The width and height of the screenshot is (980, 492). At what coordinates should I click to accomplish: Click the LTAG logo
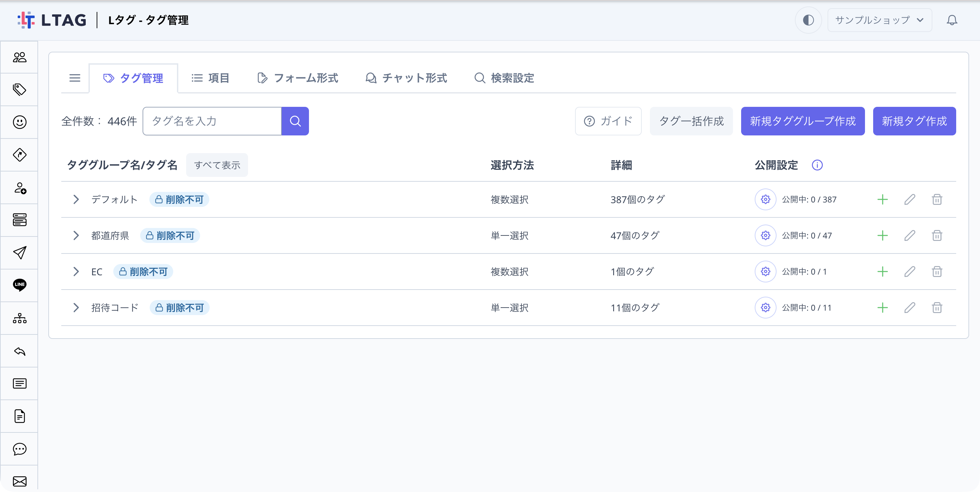tap(52, 20)
